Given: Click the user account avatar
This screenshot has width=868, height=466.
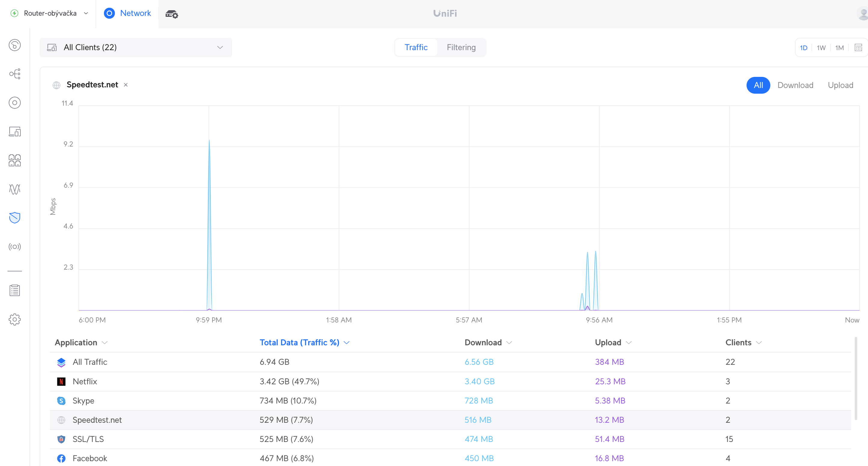Looking at the screenshot, I should point(862,14).
